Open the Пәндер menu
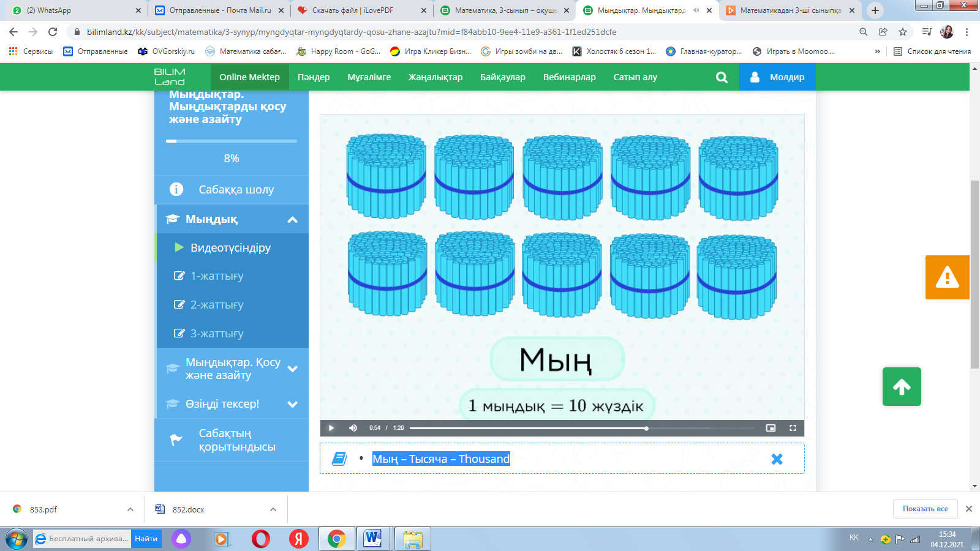 click(314, 77)
